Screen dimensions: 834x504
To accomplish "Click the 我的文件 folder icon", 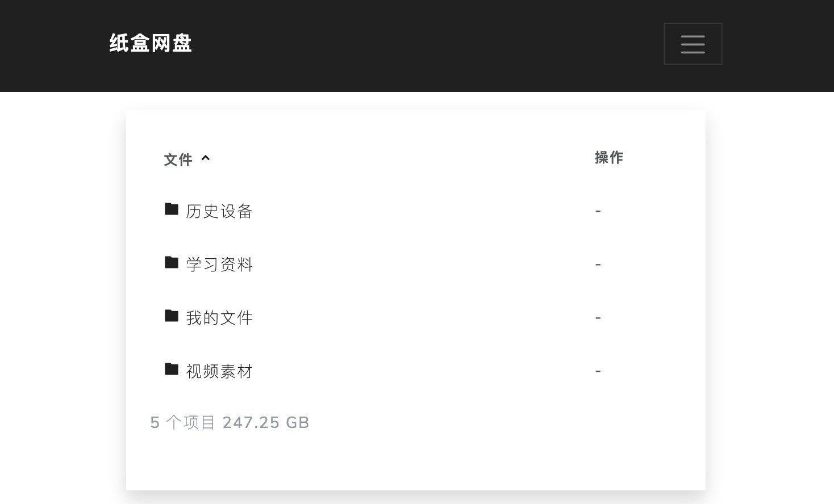I will click(x=172, y=316).
